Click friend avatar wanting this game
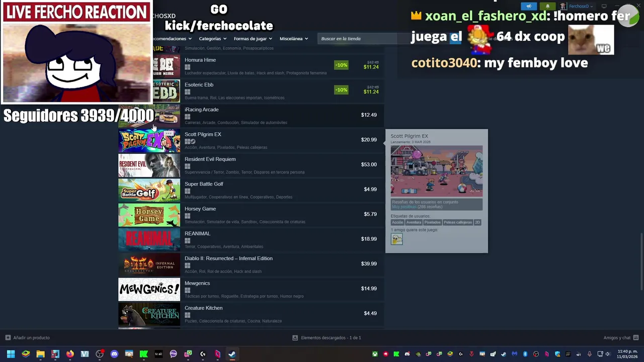This screenshot has height=362, width=644. coord(397,239)
